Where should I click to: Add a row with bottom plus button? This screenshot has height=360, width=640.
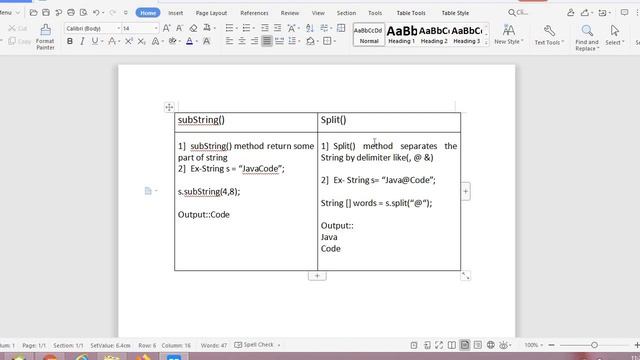(x=317, y=276)
